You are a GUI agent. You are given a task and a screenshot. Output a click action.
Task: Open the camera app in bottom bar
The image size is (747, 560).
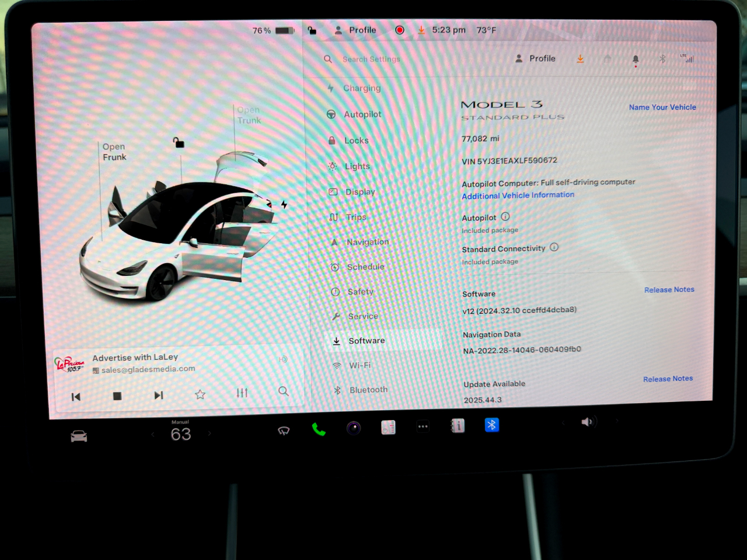click(x=354, y=428)
